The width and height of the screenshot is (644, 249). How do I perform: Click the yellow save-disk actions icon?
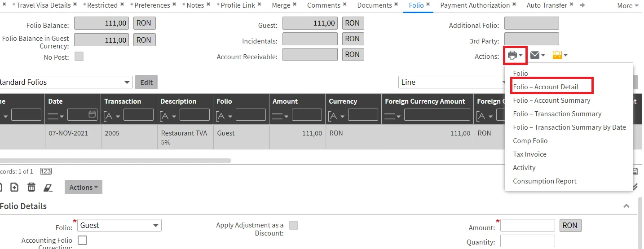click(557, 55)
